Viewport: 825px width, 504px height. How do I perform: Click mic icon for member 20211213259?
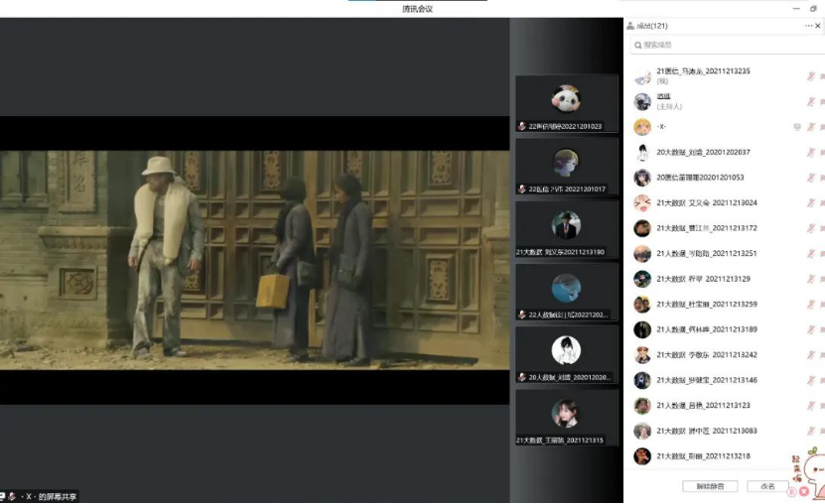click(811, 305)
